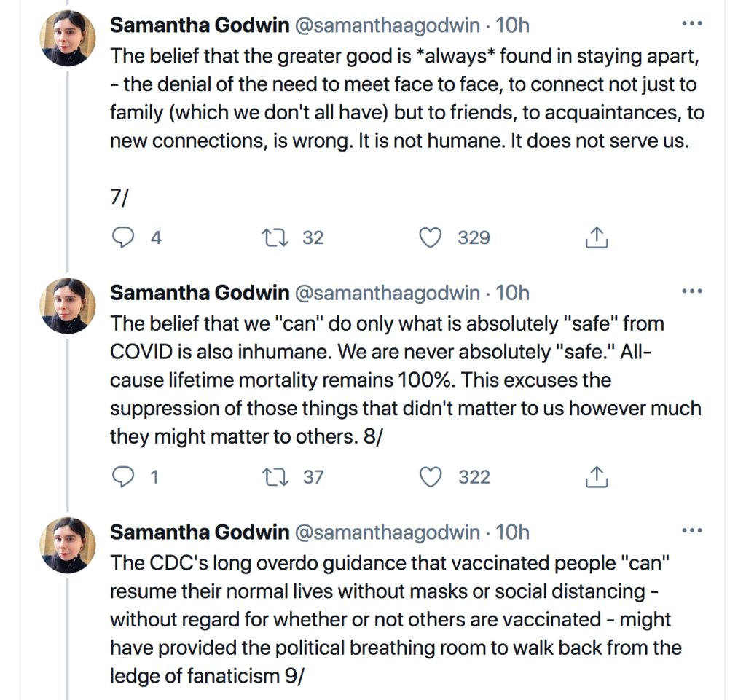This screenshot has width=746, height=700.
Task: Open Samantha Godwin profile from first tweet name
Action: point(199,25)
